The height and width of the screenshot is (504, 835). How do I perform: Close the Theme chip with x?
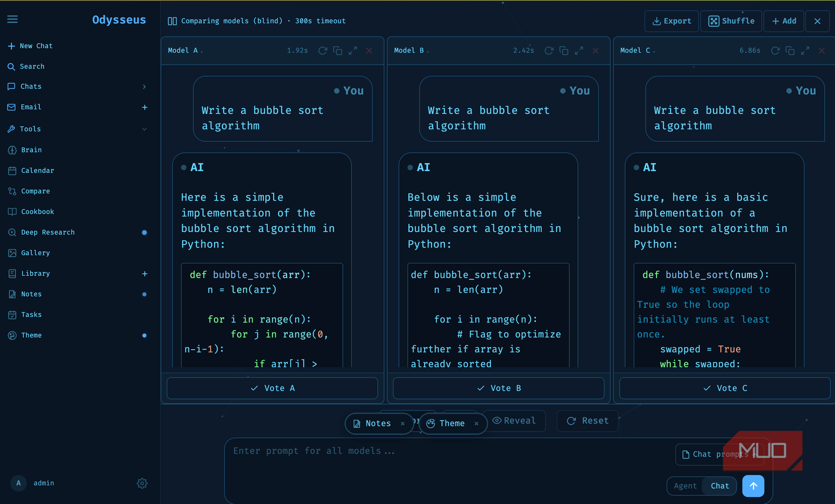pos(476,424)
